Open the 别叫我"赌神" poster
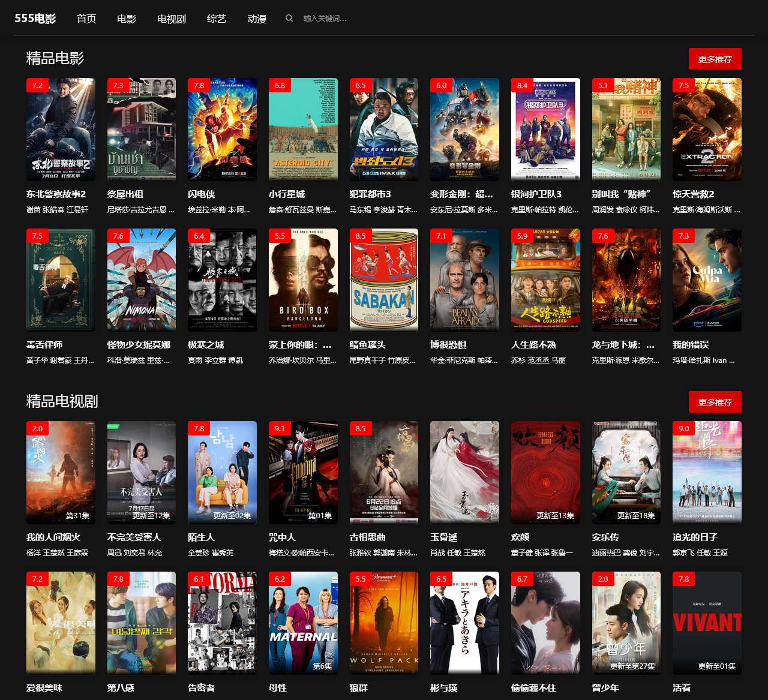768x700 pixels. 626,130
